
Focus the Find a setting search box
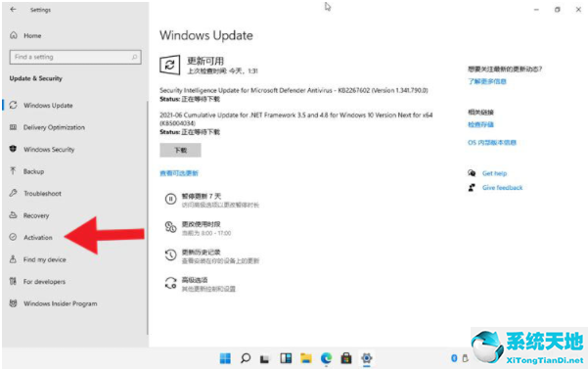(x=75, y=57)
